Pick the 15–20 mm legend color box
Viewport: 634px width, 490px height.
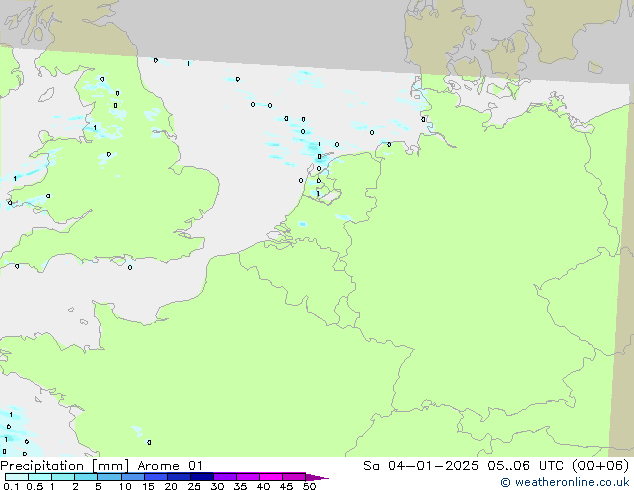[x=156, y=477]
